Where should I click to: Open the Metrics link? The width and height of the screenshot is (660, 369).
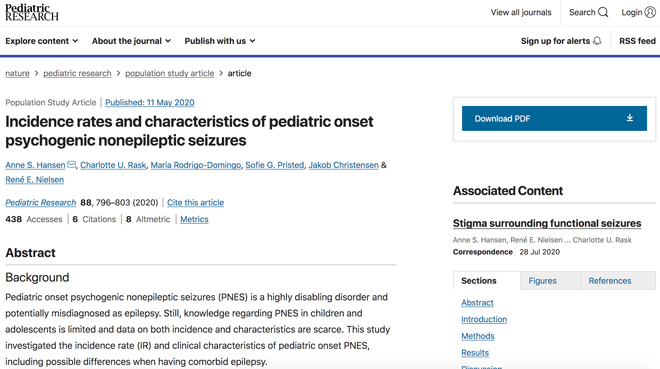pyautogui.click(x=194, y=219)
